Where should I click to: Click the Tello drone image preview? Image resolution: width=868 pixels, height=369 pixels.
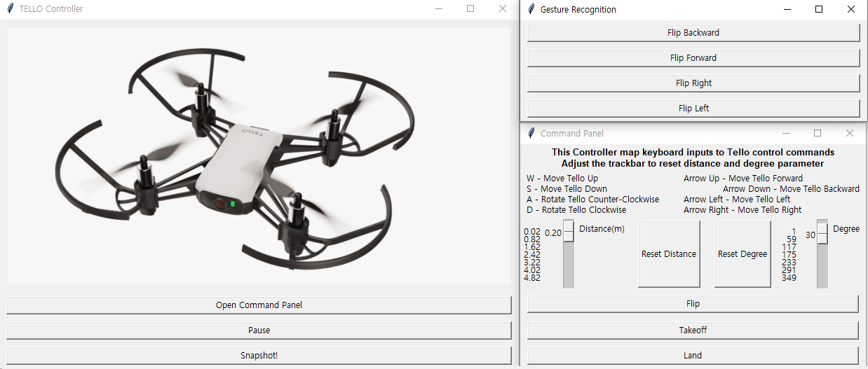click(x=259, y=156)
